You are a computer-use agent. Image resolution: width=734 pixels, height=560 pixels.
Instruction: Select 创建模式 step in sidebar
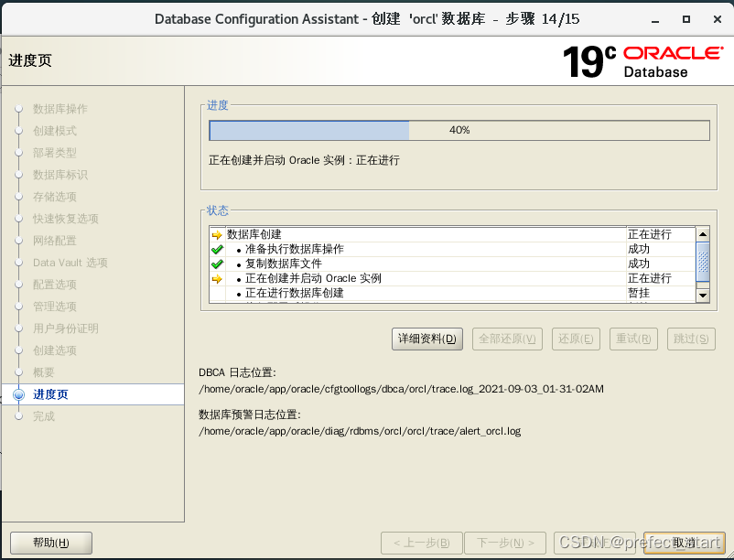pyautogui.click(x=54, y=131)
